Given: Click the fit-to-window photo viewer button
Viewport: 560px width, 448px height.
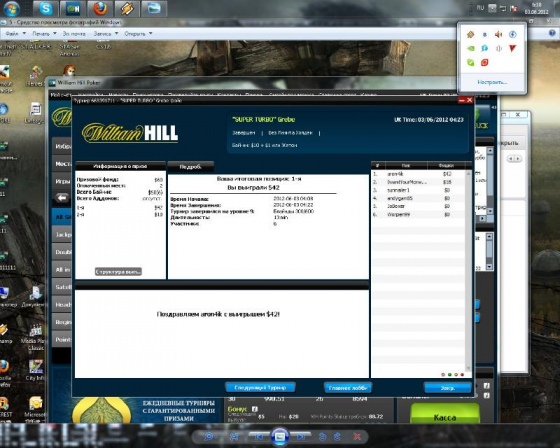Looking at the screenshot, I should pos(234,437).
